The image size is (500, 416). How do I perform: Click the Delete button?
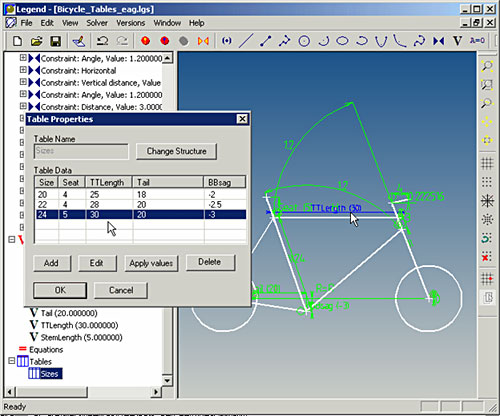click(x=210, y=262)
